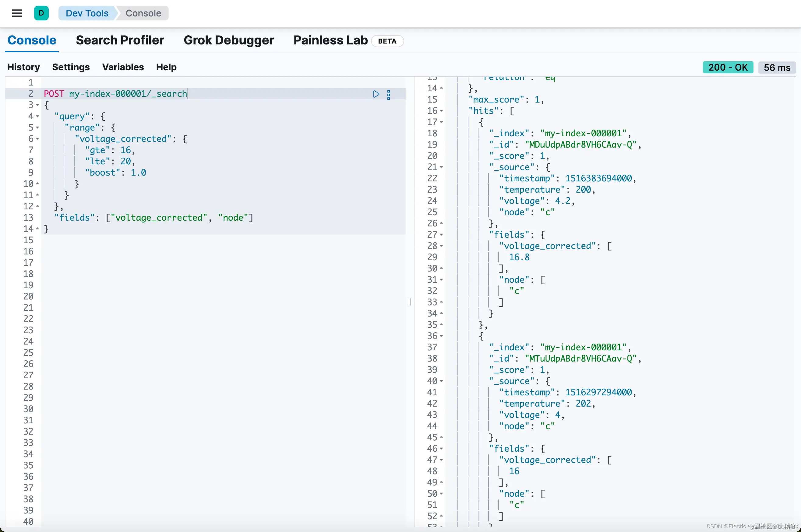Viewport: 801px width, 532px height.
Task: Fold the voltage_corrected block on line 6
Action: coord(38,139)
